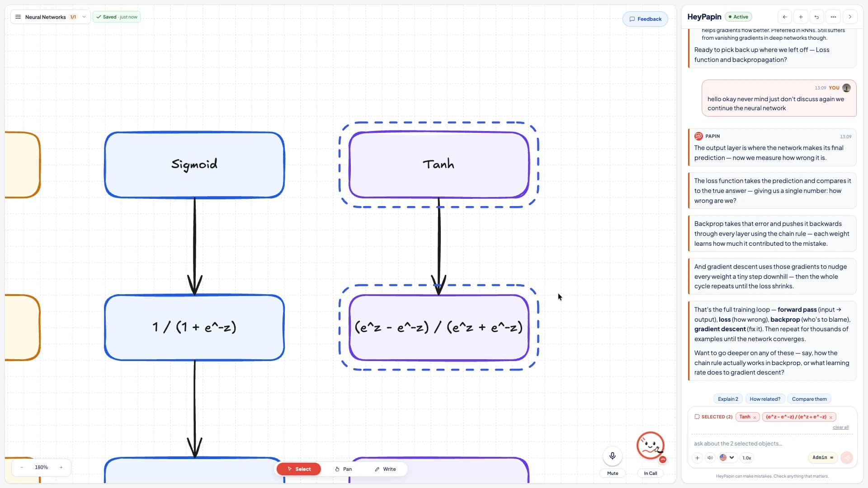868x488 pixels.
Task: Start new chat with plus icon in header
Action: pos(801,17)
